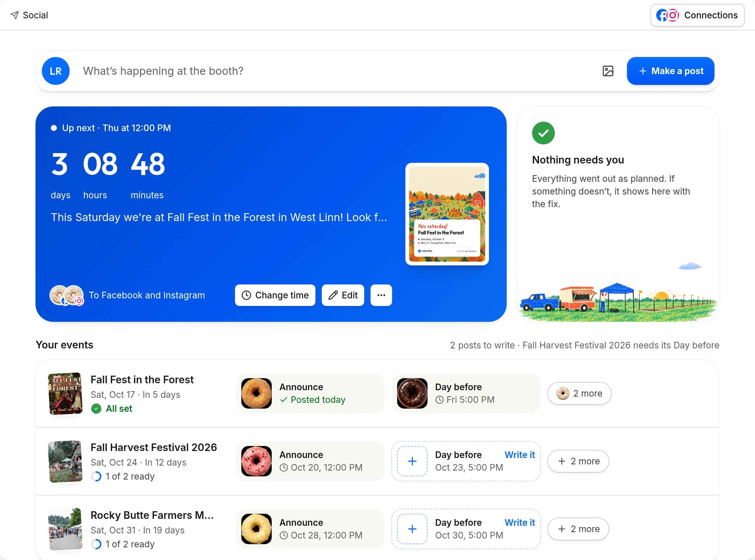Open the three-dot more options menu
The width and height of the screenshot is (755, 560).
pyautogui.click(x=381, y=295)
